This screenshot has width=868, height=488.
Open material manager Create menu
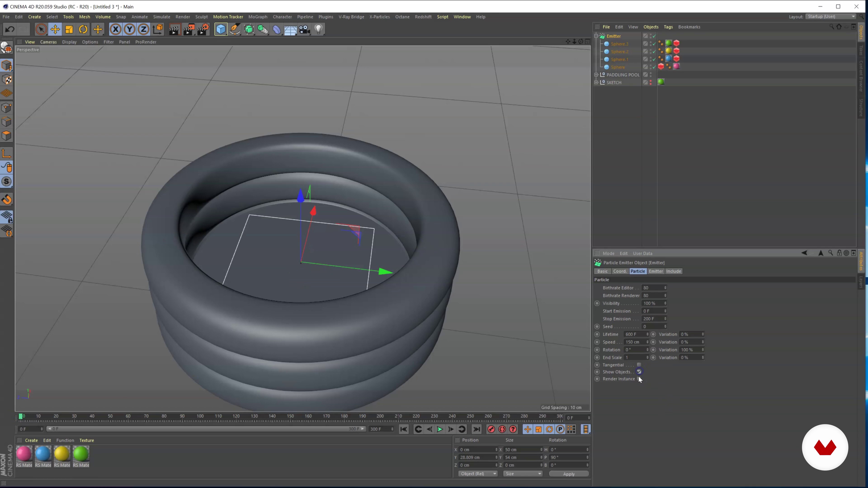[31, 440]
